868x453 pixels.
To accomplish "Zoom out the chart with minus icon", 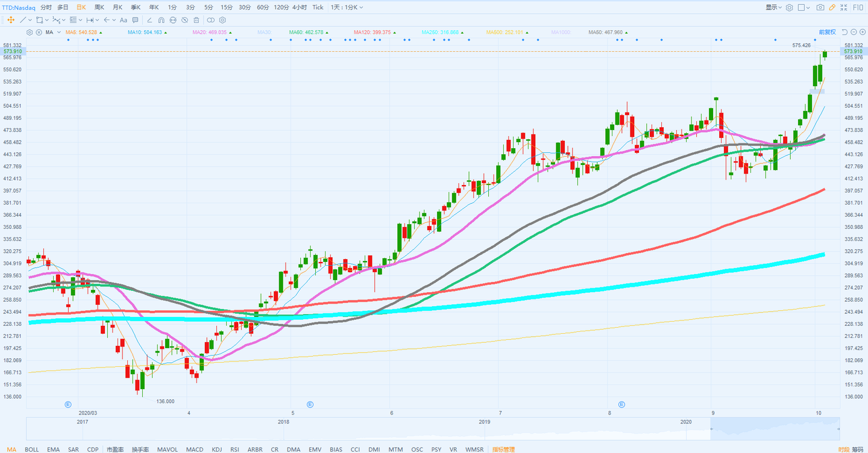I will [854, 32].
